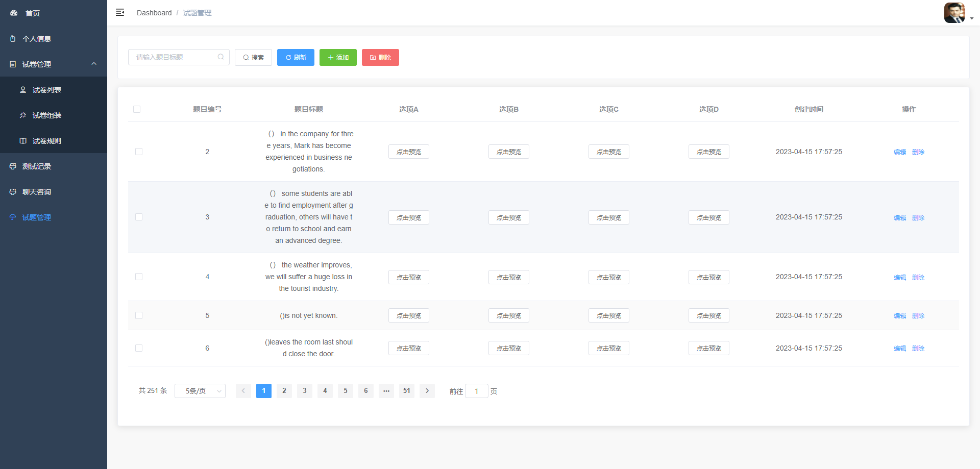Focus the 请输入题目标题 search input
The width and height of the screenshot is (980, 469).
click(x=179, y=57)
